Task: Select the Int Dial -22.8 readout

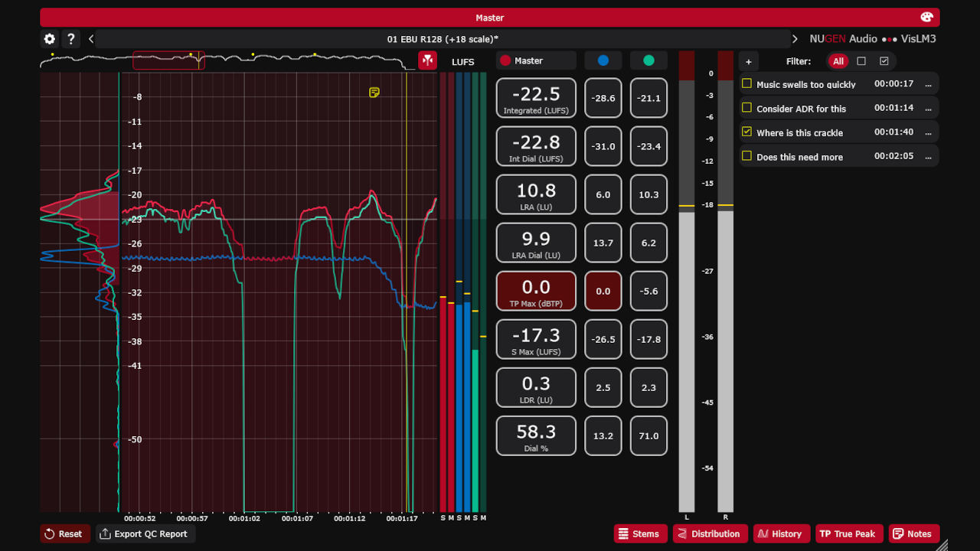Action: 536,146
